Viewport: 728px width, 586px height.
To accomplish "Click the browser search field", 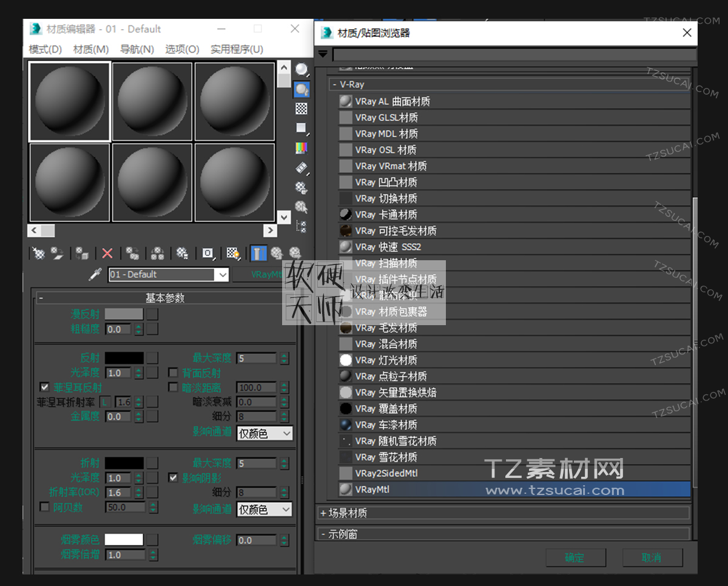I will tap(514, 55).
